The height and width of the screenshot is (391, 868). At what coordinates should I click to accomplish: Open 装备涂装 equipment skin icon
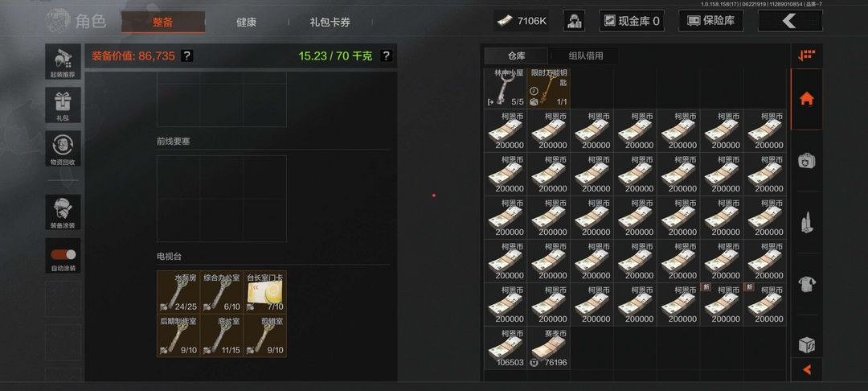(x=63, y=212)
